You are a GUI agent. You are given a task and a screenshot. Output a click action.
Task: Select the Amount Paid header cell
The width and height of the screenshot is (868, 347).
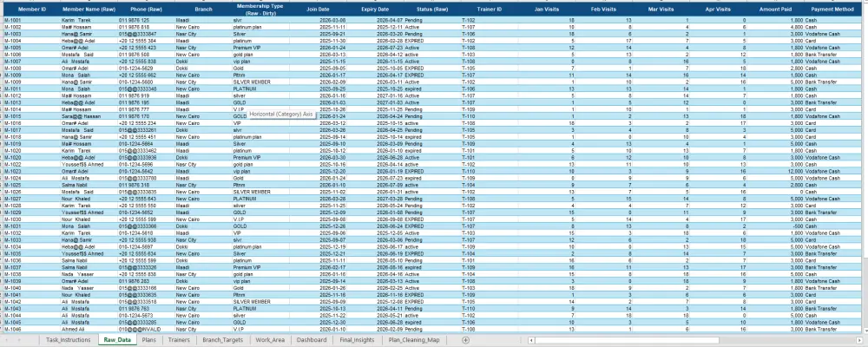pyautogui.click(x=775, y=10)
